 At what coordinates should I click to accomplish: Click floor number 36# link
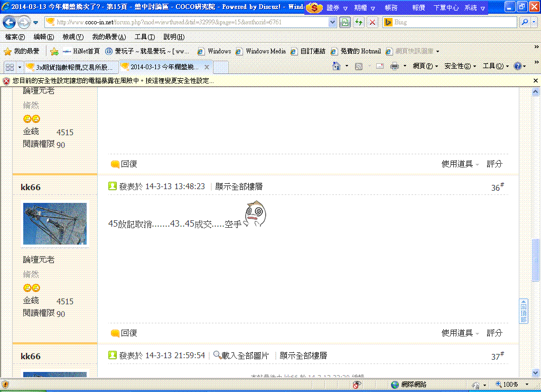pyautogui.click(x=497, y=187)
